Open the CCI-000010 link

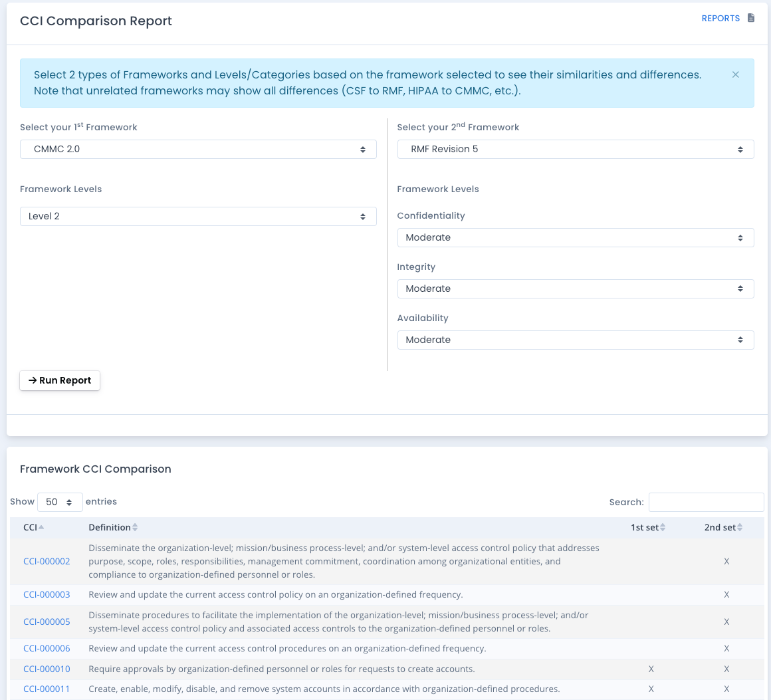point(47,669)
